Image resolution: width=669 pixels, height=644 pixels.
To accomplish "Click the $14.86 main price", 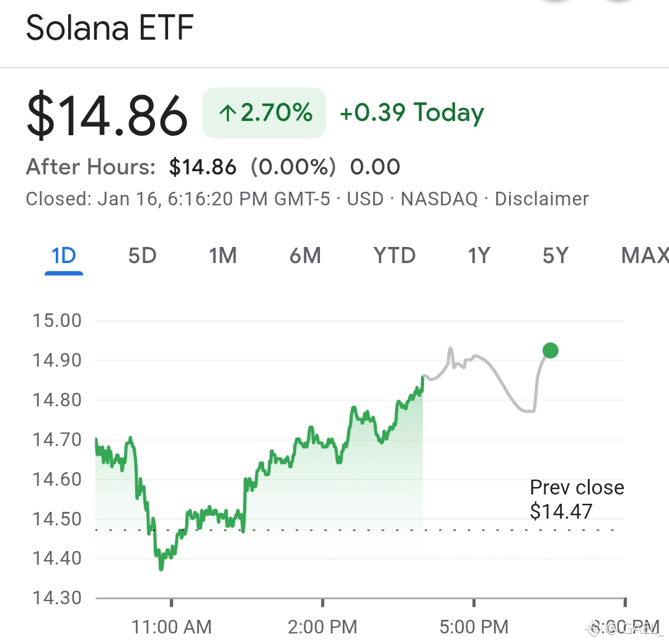I will (107, 115).
